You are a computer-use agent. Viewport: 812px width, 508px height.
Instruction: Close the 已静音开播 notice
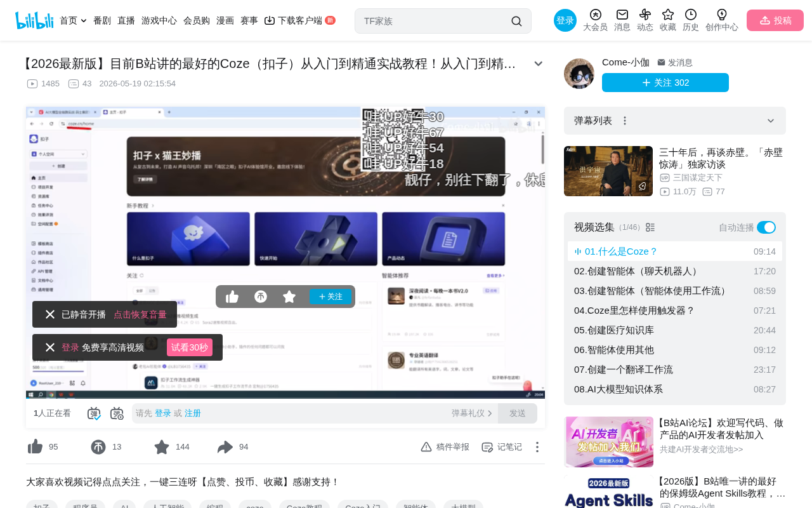tap(50, 314)
